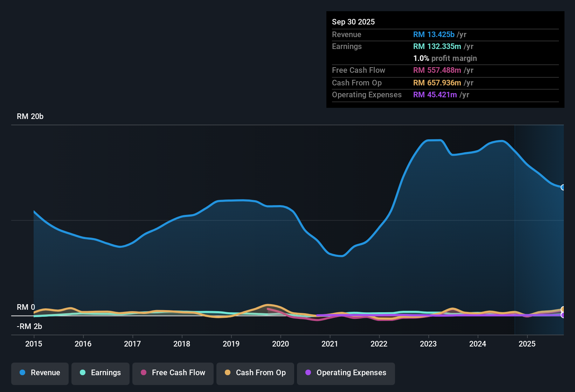Click the blue Revenue dot icon in legend

(22, 373)
